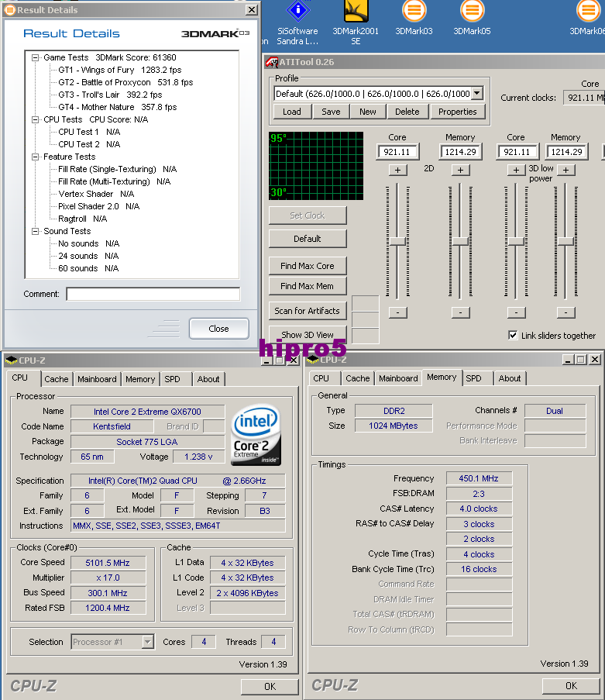Click the New profile button
605x700 pixels.
[368, 112]
